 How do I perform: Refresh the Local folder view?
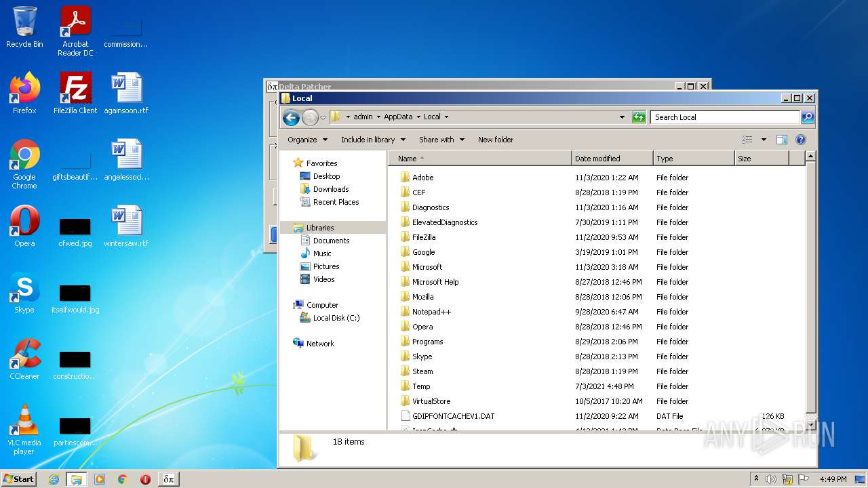[639, 117]
